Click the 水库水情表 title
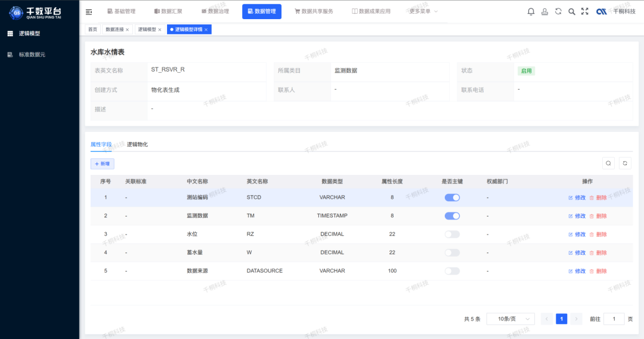The width and height of the screenshot is (644, 339). pos(107,52)
